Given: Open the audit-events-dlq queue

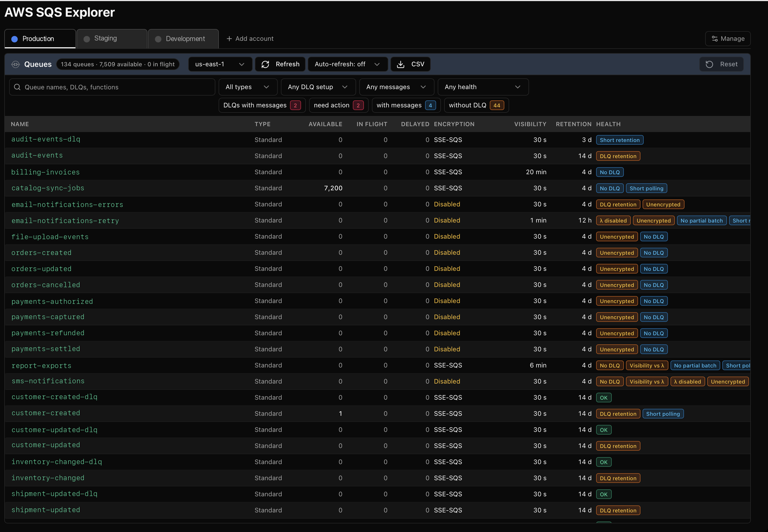Looking at the screenshot, I should [x=46, y=139].
